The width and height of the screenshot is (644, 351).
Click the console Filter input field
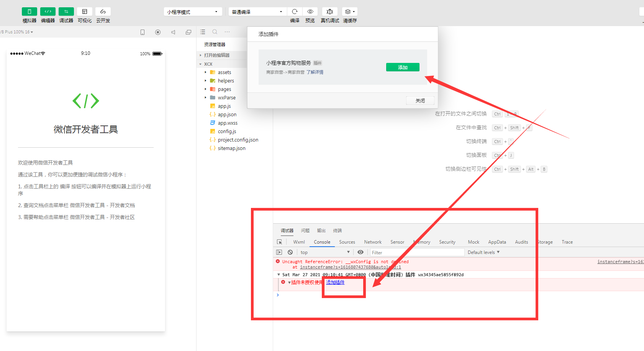click(x=416, y=252)
